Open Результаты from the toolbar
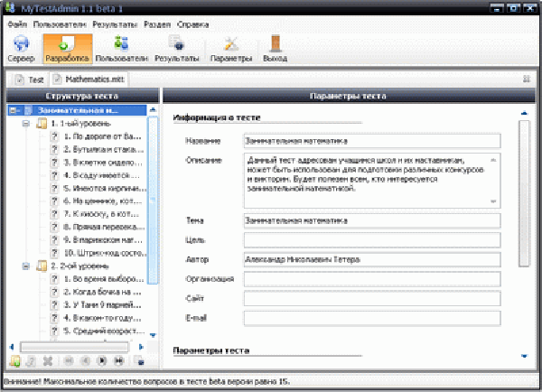 pyautogui.click(x=177, y=49)
